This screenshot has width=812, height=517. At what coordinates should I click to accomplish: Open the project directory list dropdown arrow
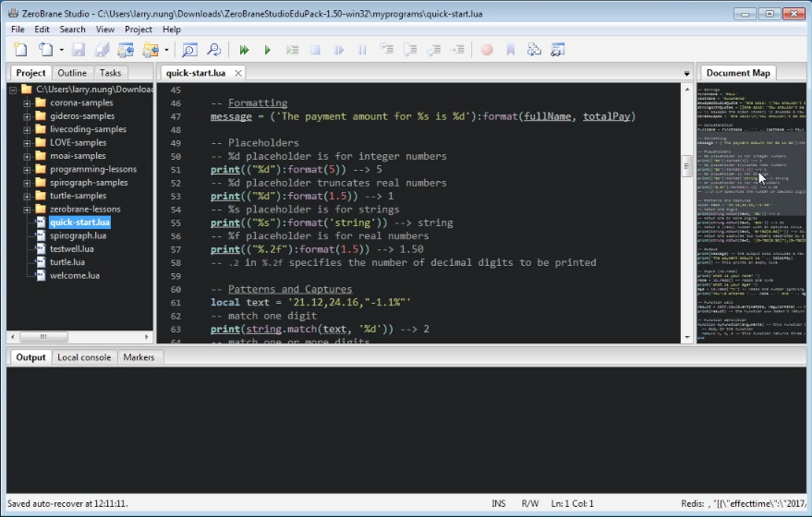click(166, 50)
